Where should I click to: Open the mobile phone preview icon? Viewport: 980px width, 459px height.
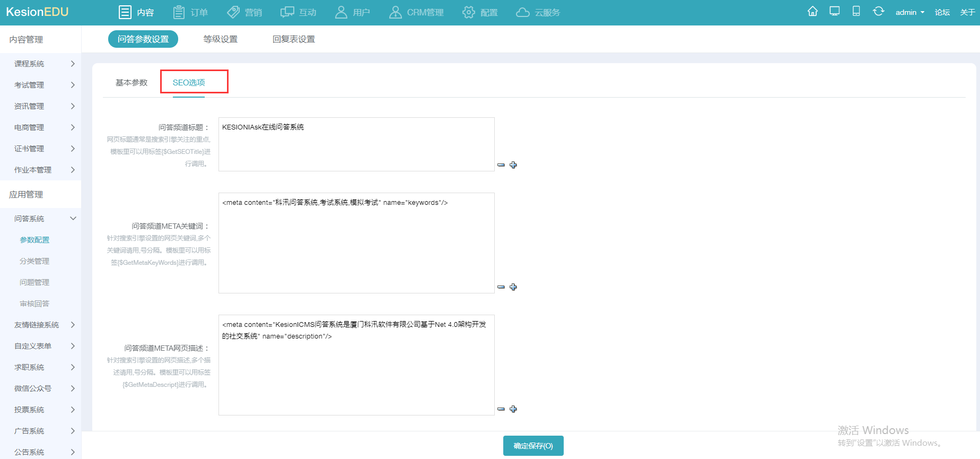(856, 12)
